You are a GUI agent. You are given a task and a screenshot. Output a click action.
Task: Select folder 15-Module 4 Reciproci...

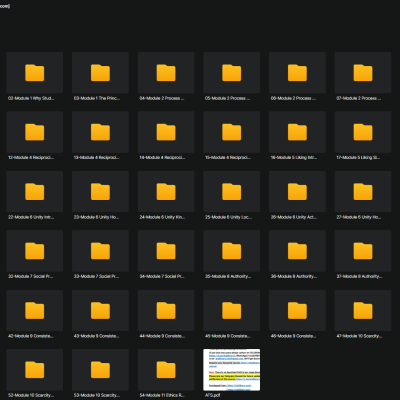[x=232, y=132]
